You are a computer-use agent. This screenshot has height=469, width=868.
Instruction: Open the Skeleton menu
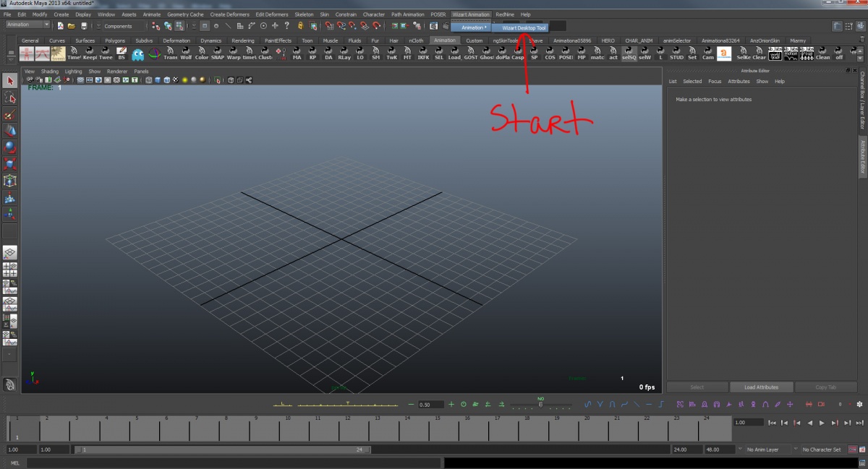pyautogui.click(x=304, y=14)
